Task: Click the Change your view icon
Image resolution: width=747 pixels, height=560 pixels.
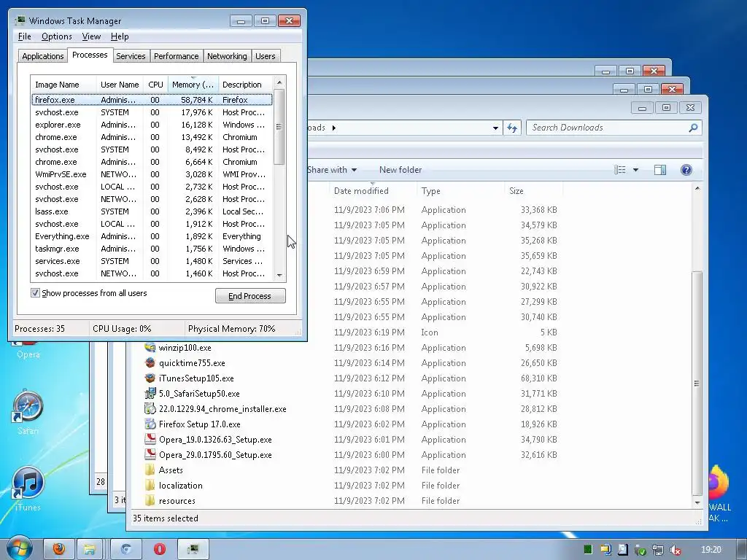Action: coord(620,169)
